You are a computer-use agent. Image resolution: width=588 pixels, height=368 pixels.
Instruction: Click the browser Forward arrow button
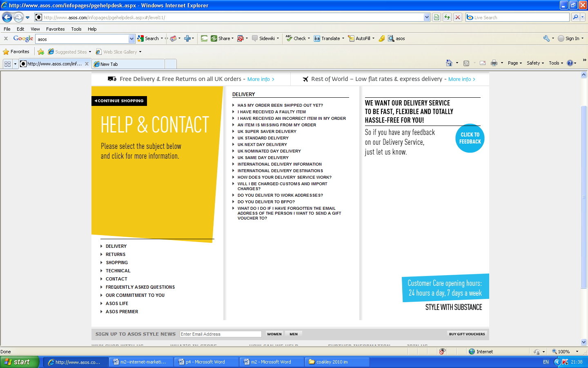(18, 17)
